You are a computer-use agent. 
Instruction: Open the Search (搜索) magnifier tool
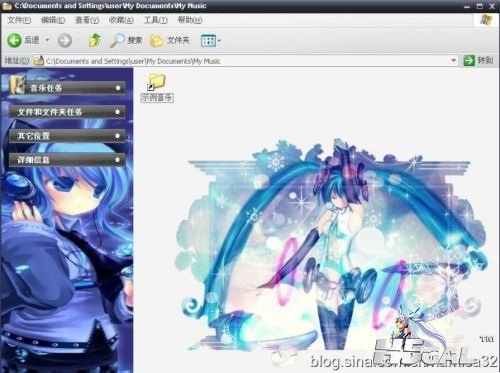point(126,40)
